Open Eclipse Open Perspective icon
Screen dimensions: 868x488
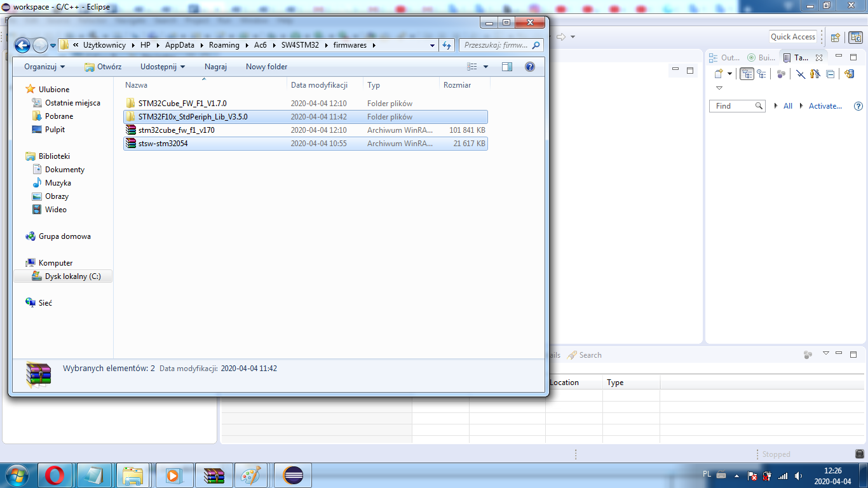coord(836,37)
